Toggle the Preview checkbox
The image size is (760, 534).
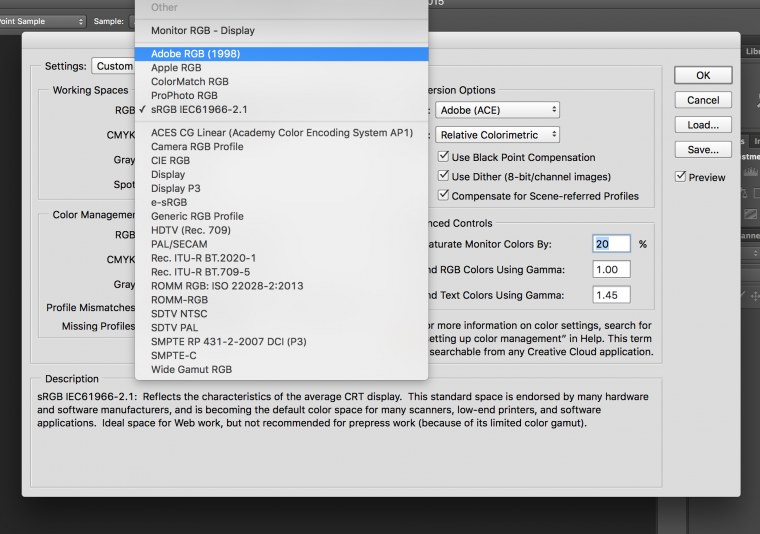[x=681, y=176]
